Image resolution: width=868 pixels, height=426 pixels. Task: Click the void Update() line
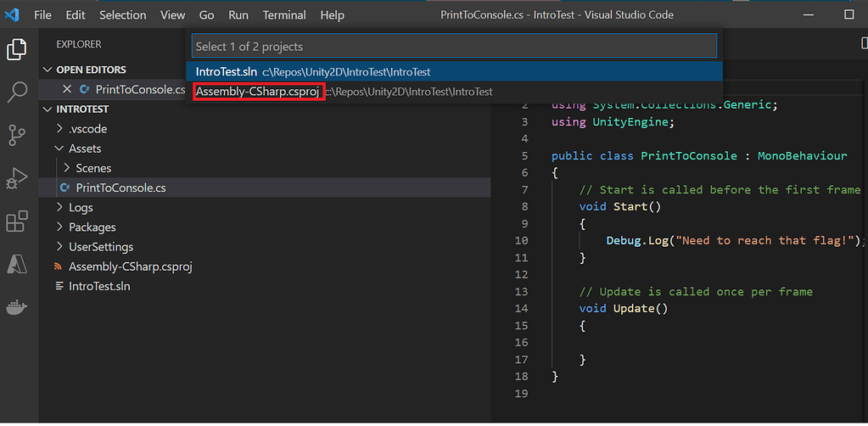click(624, 308)
